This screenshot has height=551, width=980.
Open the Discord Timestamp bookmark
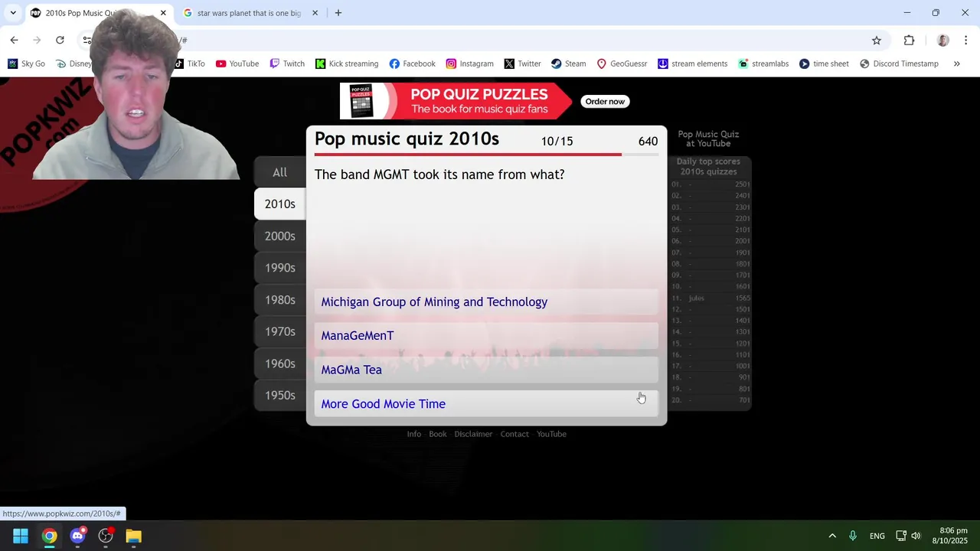899,64
